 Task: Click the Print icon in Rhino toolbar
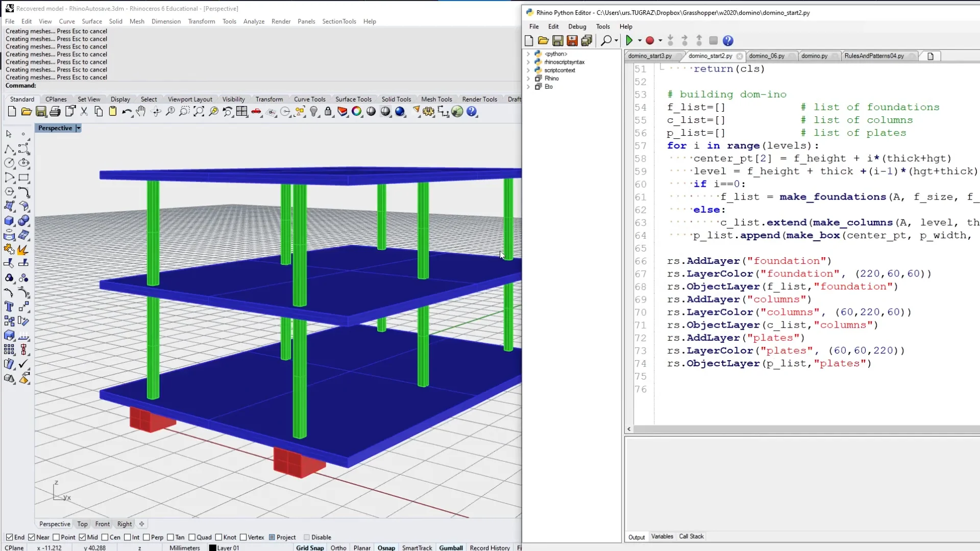(x=55, y=112)
